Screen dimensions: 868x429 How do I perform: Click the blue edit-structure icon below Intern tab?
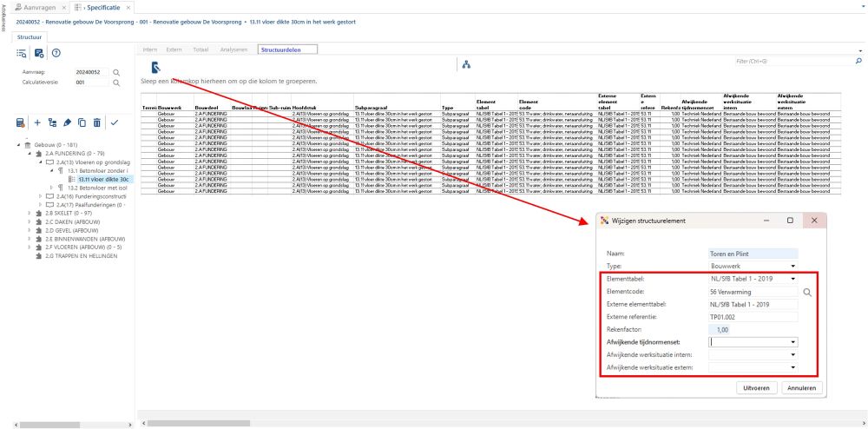[x=155, y=67]
